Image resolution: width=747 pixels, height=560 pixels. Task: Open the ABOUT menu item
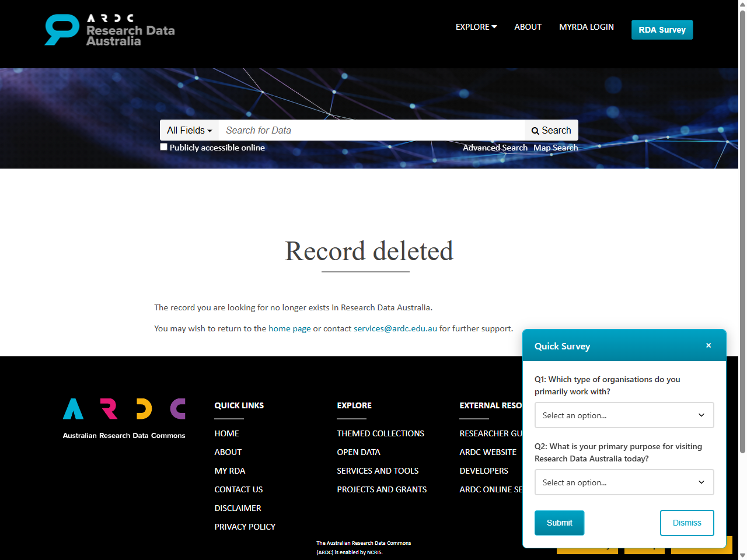(528, 27)
